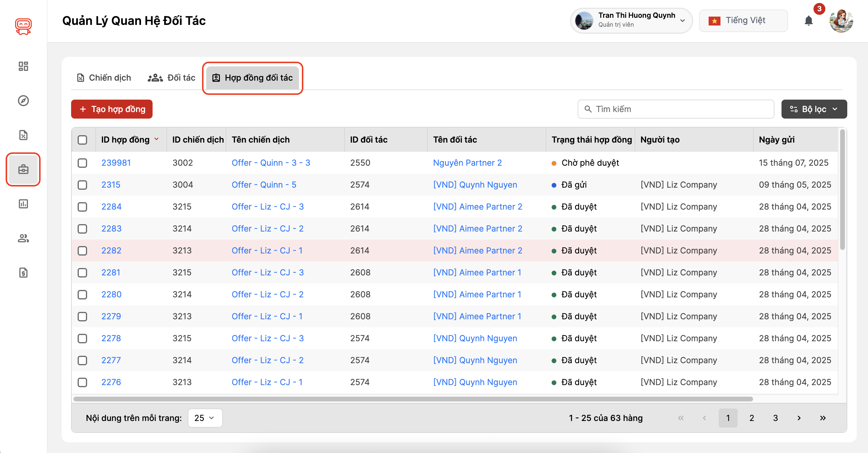Click the horizontal scrollbar under the table
868x453 pixels.
pos(413,399)
